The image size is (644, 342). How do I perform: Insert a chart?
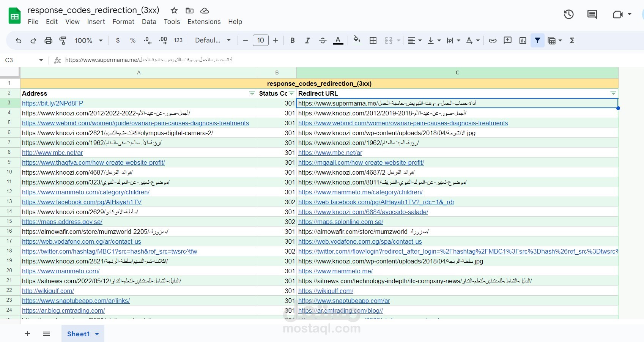(523, 41)
